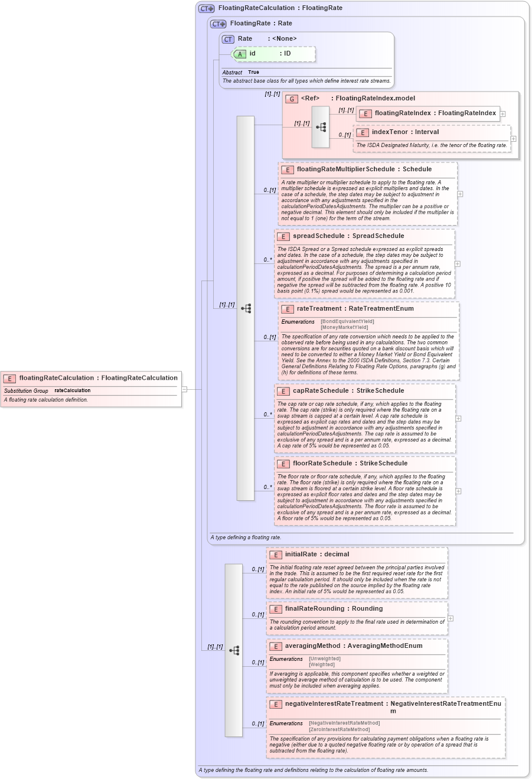Collapse the floatingRateCalculation connection box
532x779 pixels.
pyautogui.click(x=184, y=389)
